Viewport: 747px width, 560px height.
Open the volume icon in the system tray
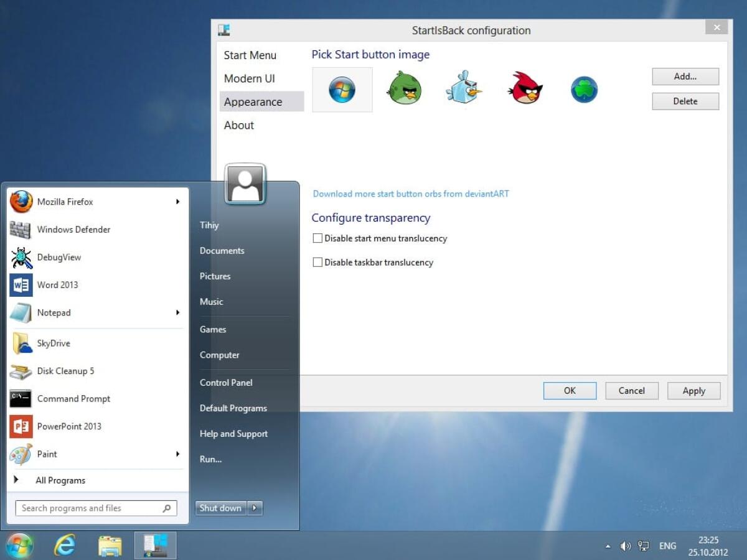[626, 546]
